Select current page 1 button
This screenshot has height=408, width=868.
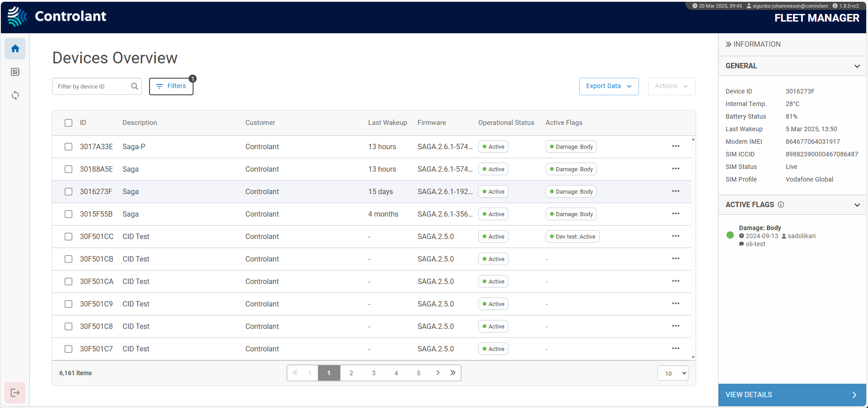329,373
